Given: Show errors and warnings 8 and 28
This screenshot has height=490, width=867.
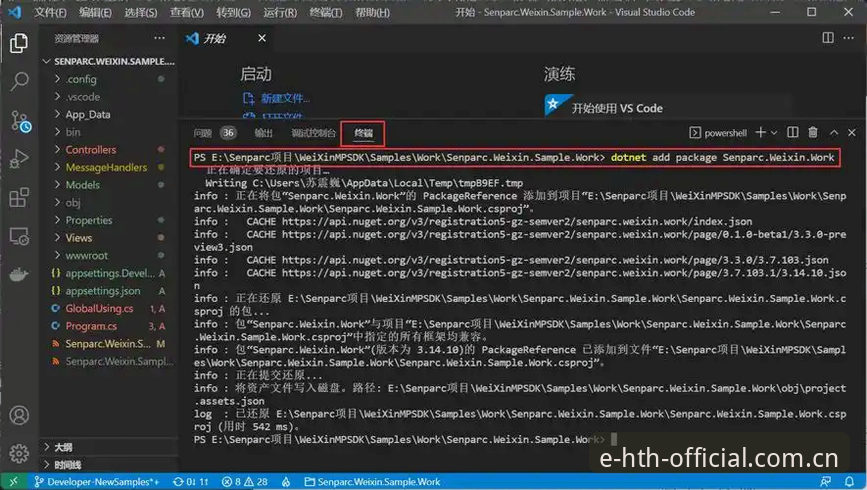Looking at the screenshot, I should pyautogui.click(x=244, y=482).
